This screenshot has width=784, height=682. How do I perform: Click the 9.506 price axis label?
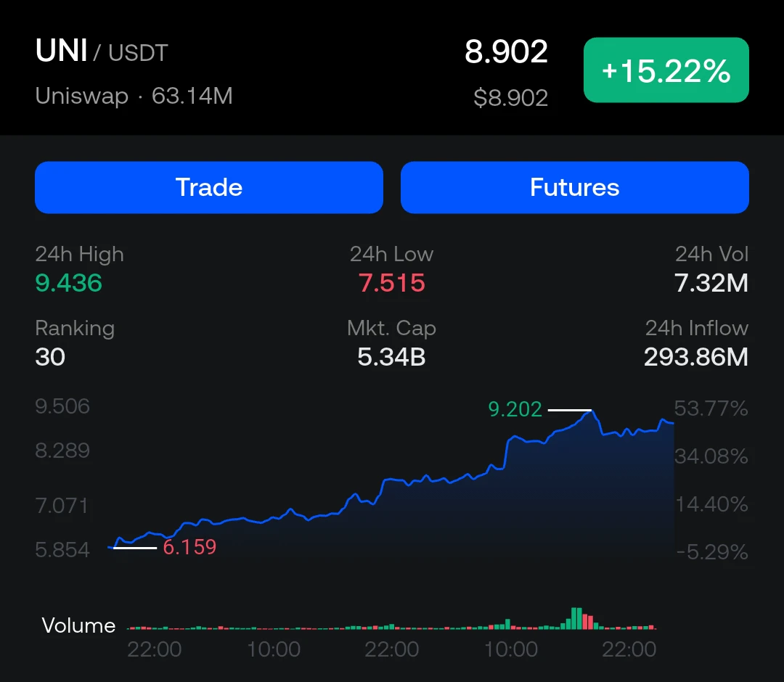(x=62, y=406)
